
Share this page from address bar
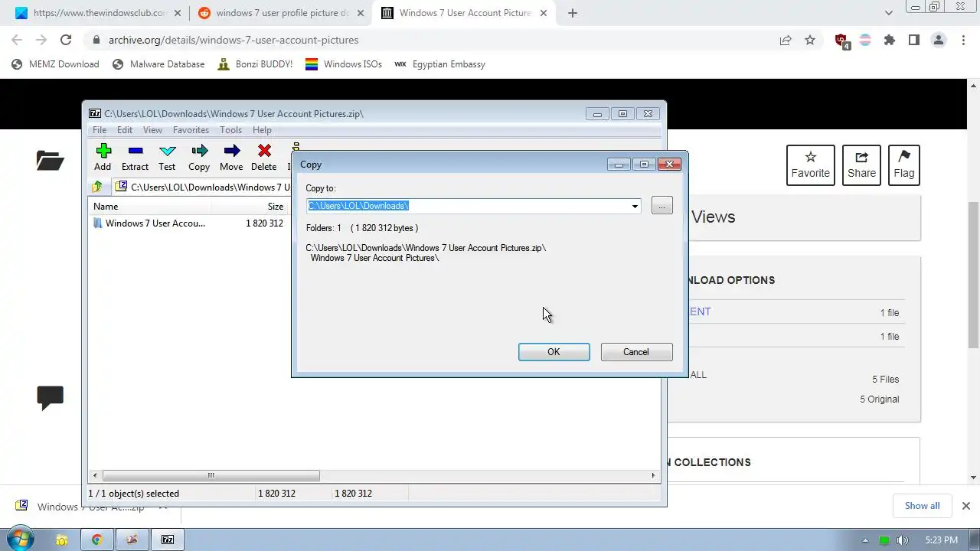point(786,40)
